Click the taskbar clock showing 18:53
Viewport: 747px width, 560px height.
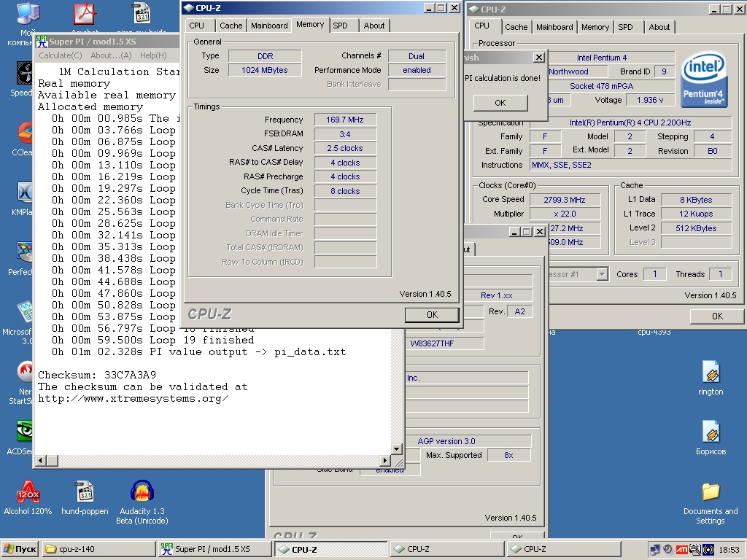click(729, 550)
